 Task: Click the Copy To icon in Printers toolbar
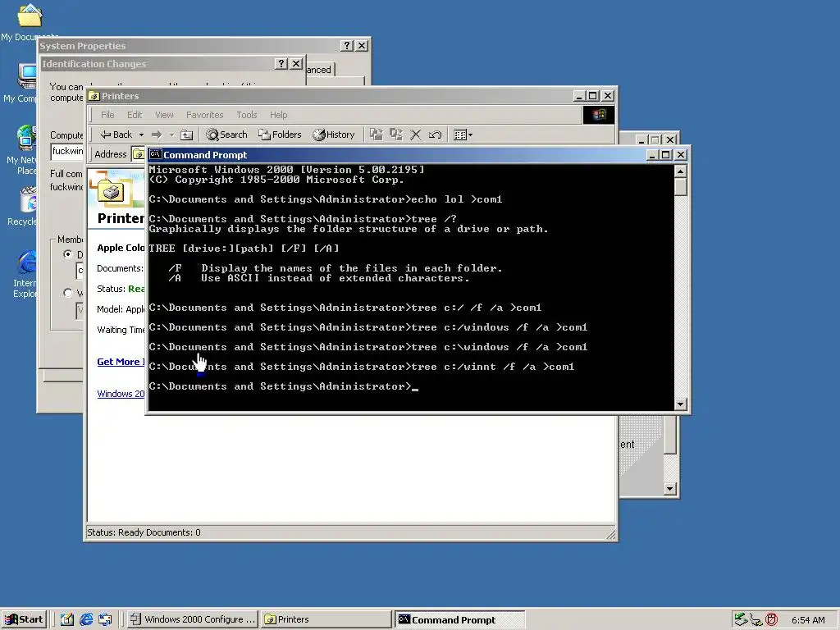click(396, 135)
